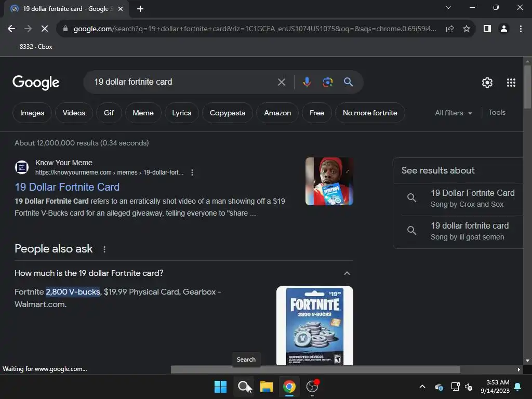Click the Chrome address bar URL
Viewport: 532px width, 399px height.
point(255,29)
